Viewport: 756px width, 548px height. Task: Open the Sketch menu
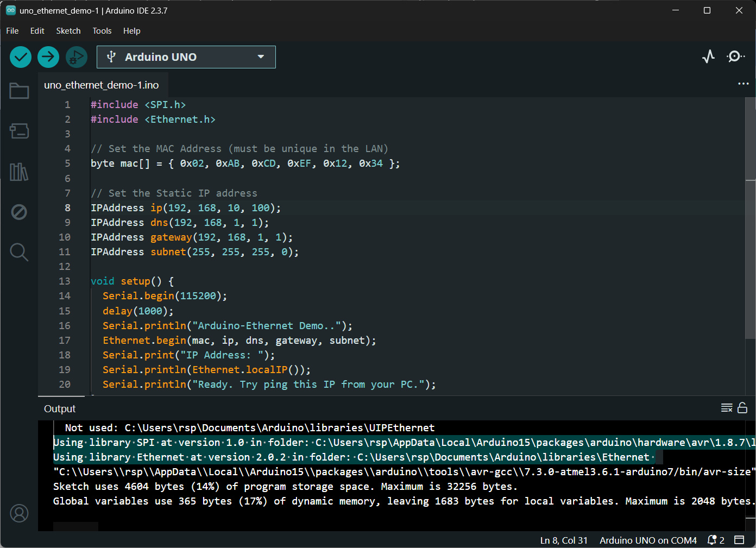[68, 31]
